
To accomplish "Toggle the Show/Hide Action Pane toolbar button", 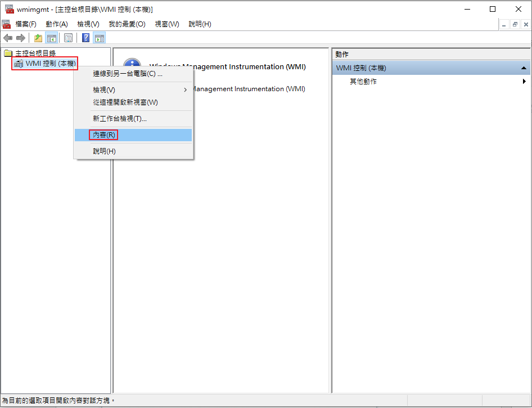I will click(100, 38).
